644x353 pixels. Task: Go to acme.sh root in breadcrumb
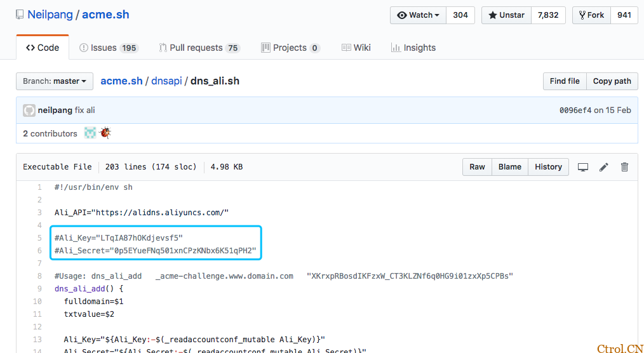(121, 81)
